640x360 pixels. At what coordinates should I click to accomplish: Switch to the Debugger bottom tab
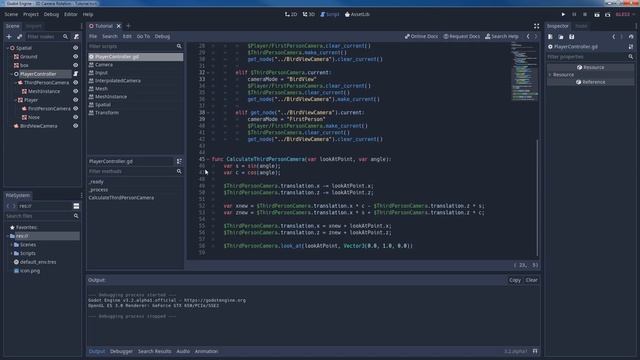click(x=121, y=351)
